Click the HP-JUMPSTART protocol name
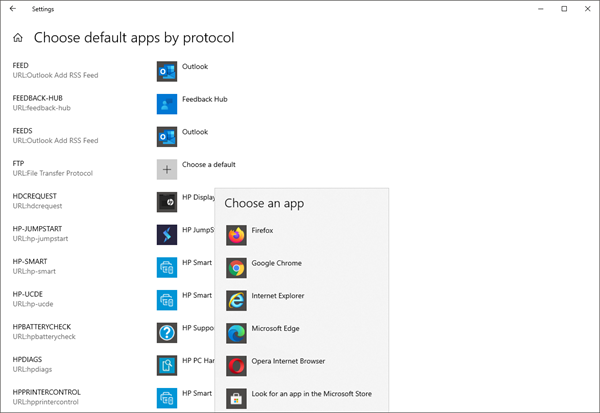The image size is (600, 413). point(37,229)
